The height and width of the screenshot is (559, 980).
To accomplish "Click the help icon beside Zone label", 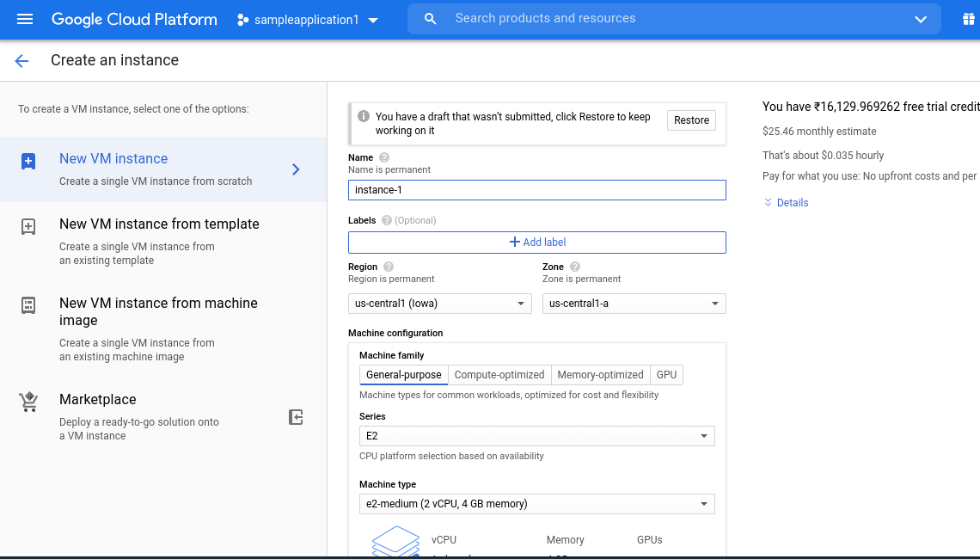I will (575, 267).
